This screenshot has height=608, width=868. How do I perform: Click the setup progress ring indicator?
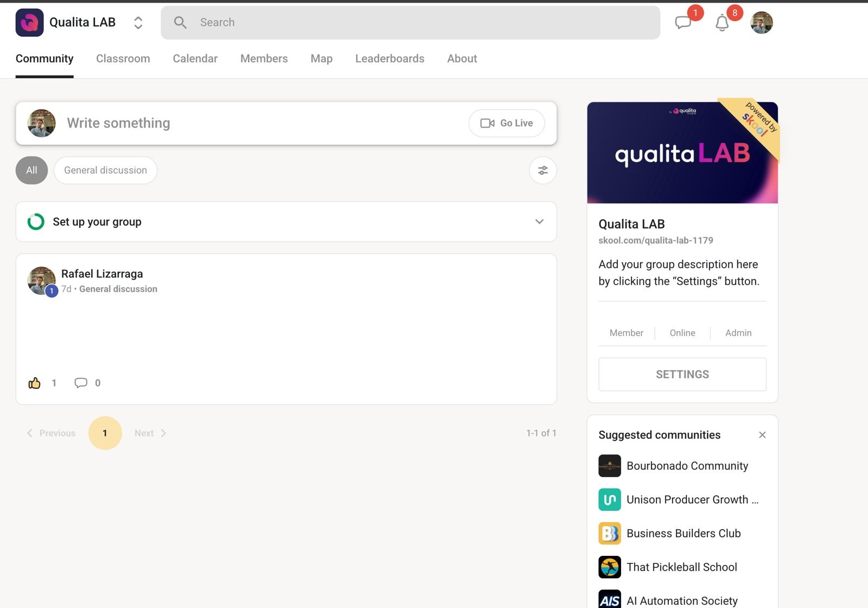36,221
